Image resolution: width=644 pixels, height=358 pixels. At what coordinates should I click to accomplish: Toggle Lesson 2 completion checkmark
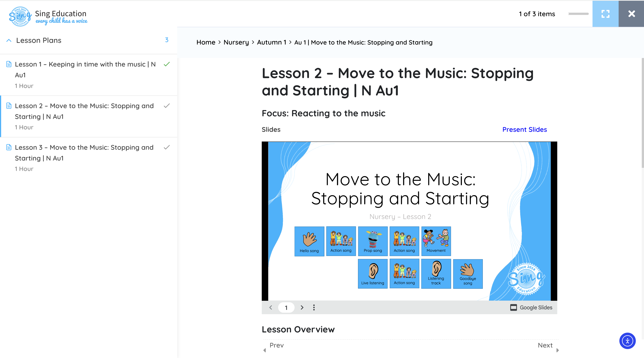click(x=167, y=106)
